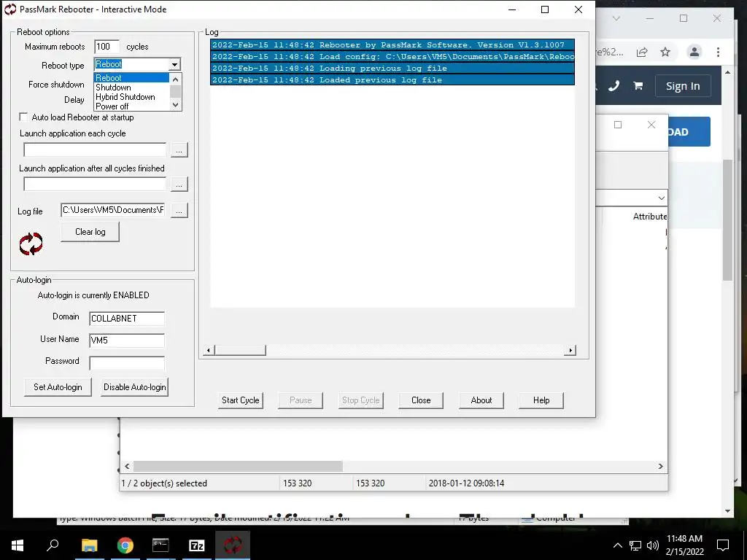The width and height of the screenshot is (747, 560).
Task: Open network tray icon
Action: 635,545
